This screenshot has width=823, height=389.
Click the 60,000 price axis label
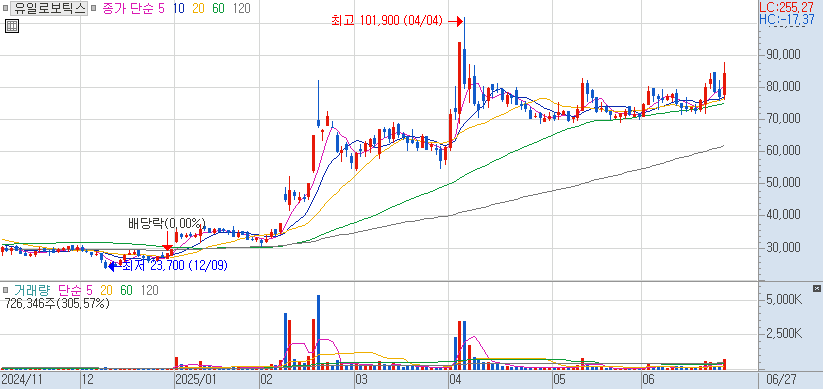783,151
